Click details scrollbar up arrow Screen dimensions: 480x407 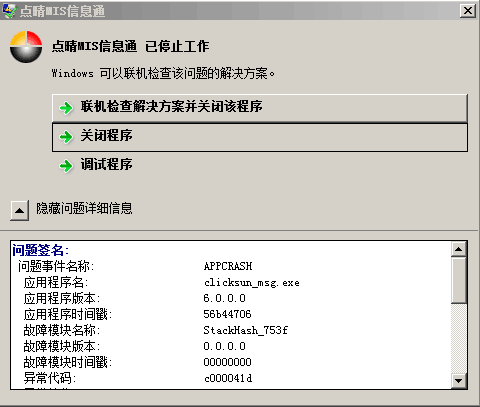(459, 249)
